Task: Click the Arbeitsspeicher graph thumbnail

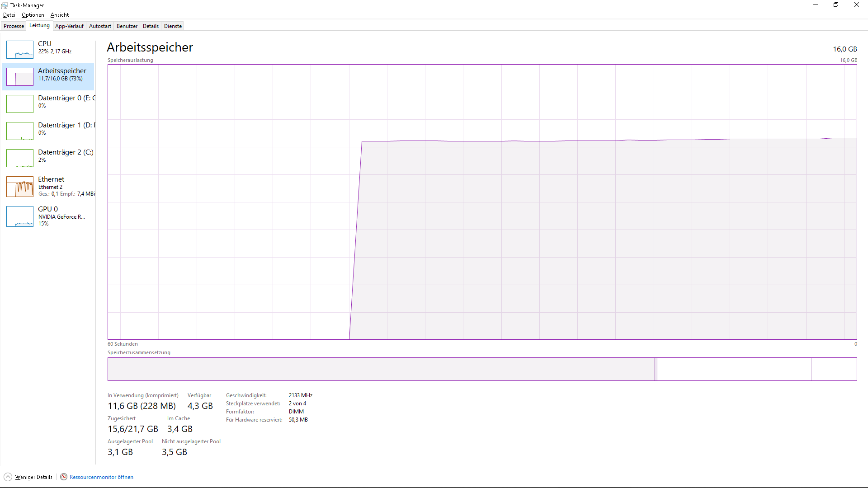Action: pyautogui.click(x=20, y=77)
